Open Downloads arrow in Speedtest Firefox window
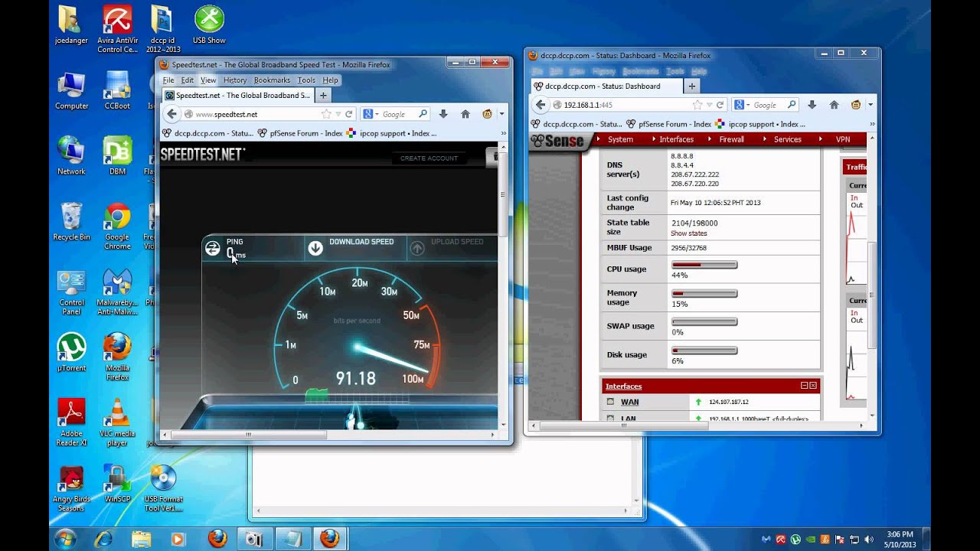The width and height of the screenshot is (980, 551). pos(443,114)
